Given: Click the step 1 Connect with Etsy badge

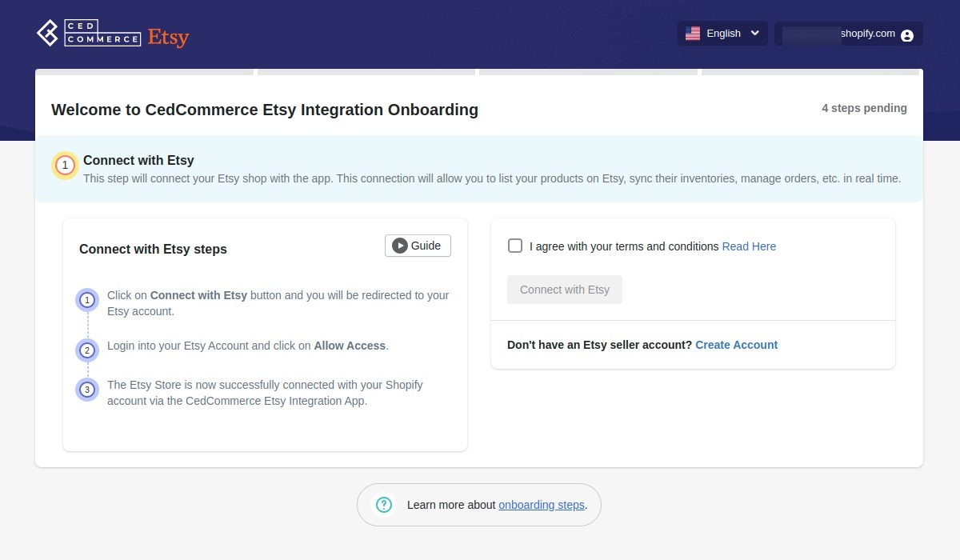Looking at the screenshot, I should 65,166.
